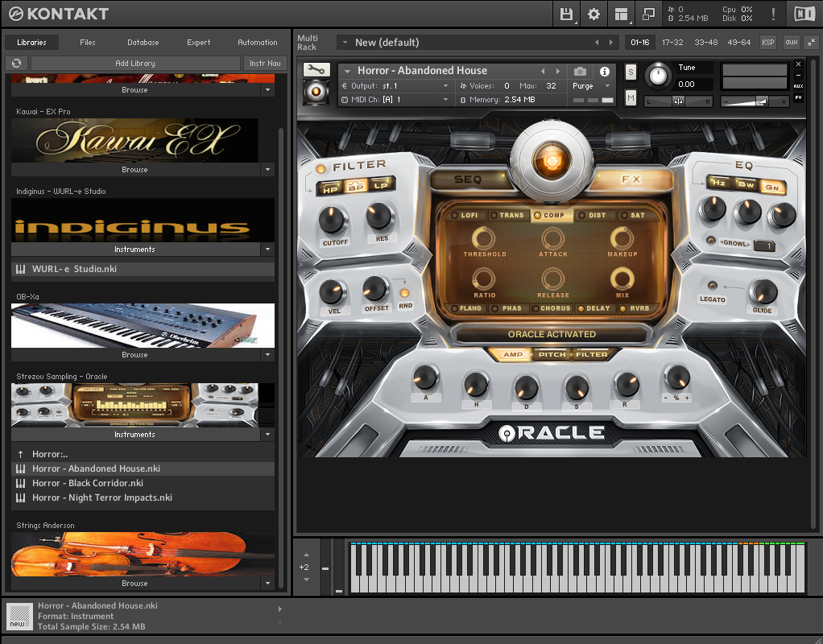
Task: Click the Tune knob
Action: click(x=658, y=76)
